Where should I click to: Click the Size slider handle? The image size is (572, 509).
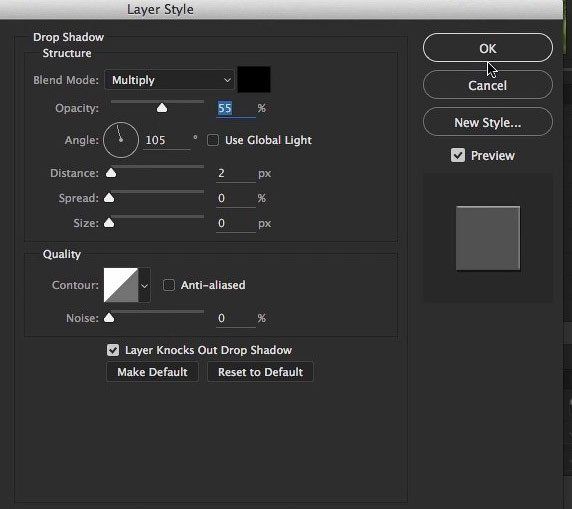109,223
